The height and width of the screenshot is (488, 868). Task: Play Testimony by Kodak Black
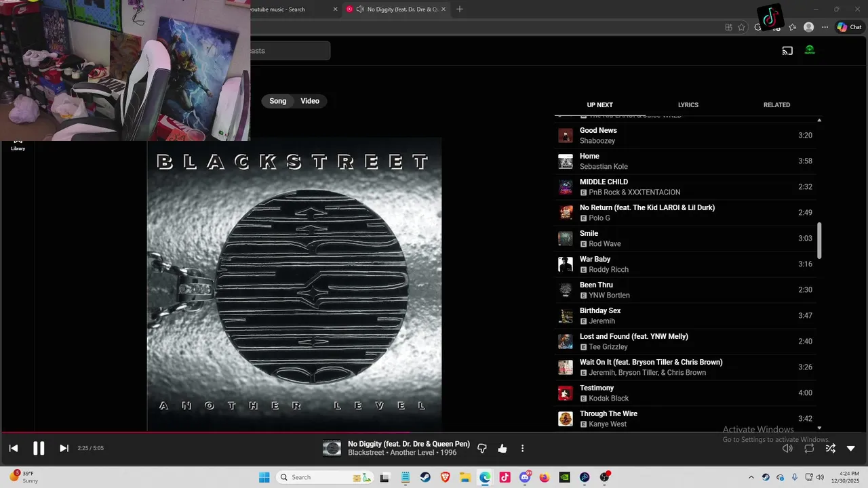coord(685,393)
